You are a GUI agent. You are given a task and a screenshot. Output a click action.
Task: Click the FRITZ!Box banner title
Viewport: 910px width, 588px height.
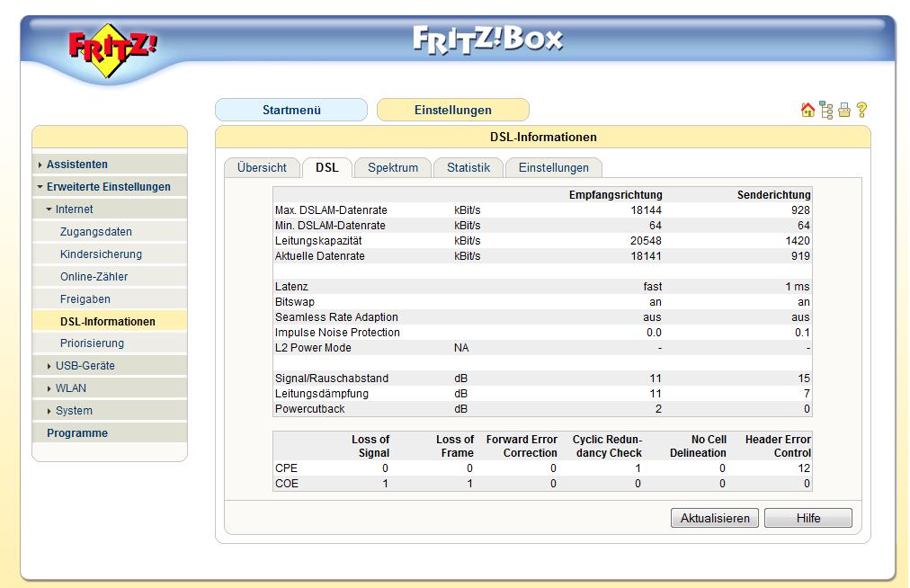[487, 40]
